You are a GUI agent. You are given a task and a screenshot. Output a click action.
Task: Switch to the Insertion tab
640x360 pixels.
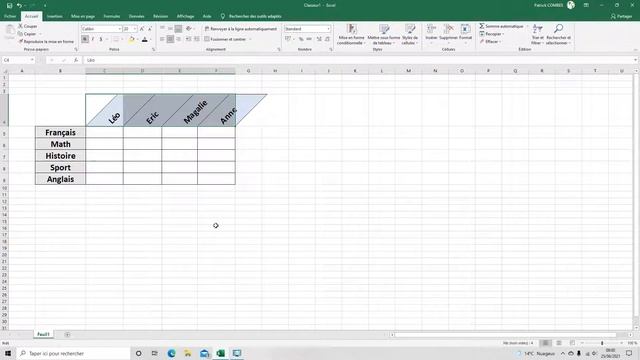tap(55, 16)
